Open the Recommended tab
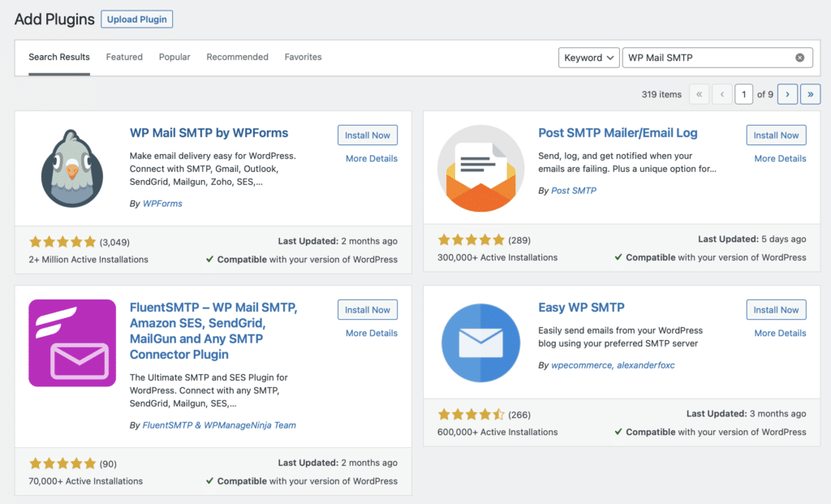 point(237,57)
